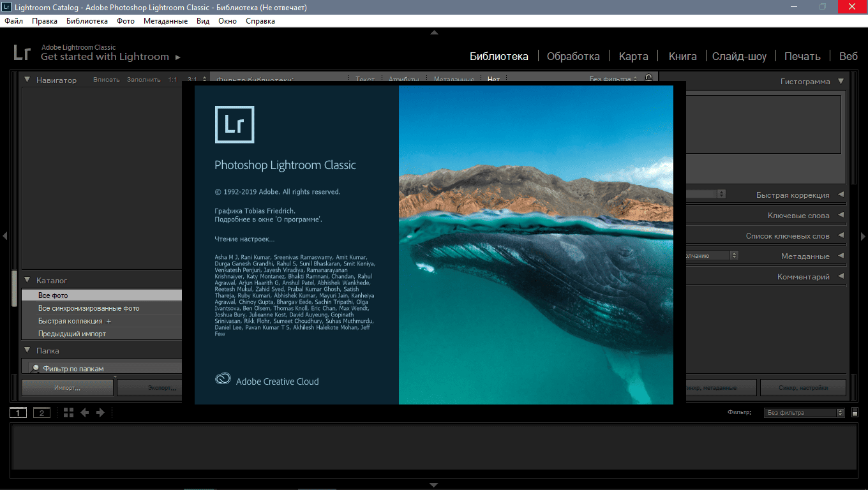Viewport: 868px width, 490px height.
Task: Select Атрибуты filter in library filter bar
Action: coord(404,80)
